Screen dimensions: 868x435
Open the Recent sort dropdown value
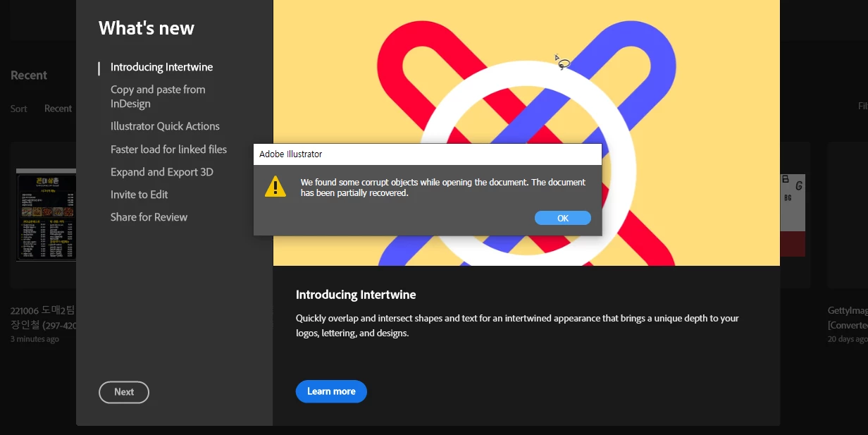click(58, 109)
